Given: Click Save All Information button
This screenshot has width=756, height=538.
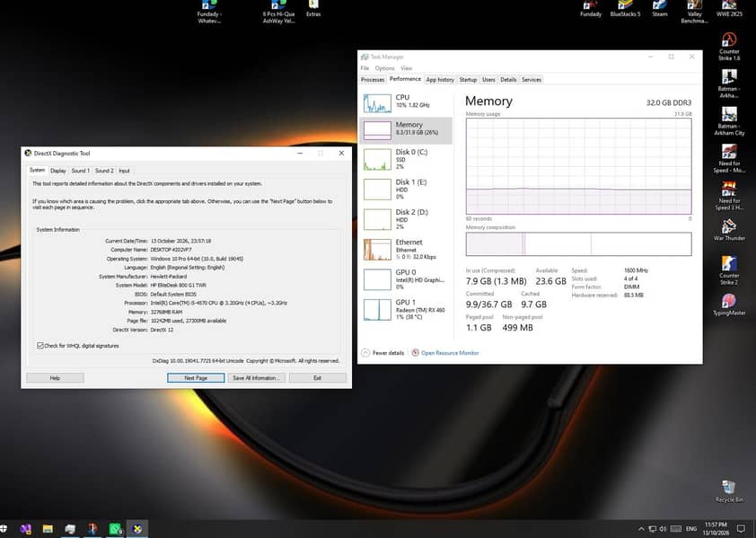Looking at the screenshot, I should (257, 378).
